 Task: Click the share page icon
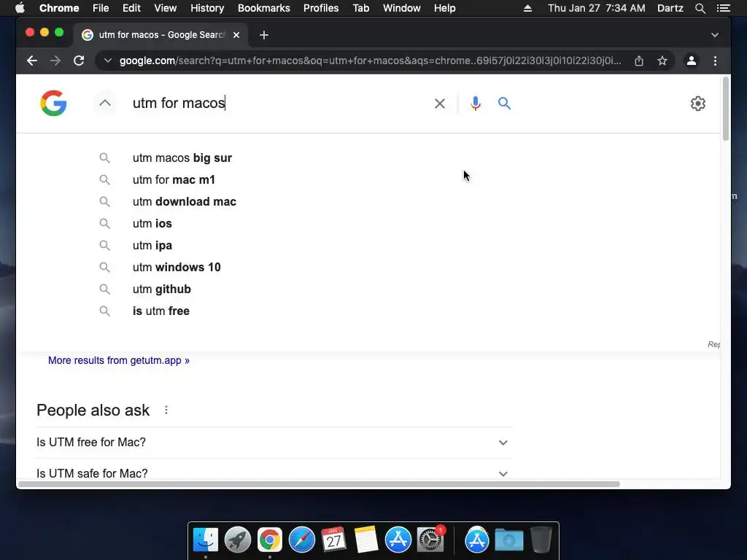tap(639, 61)
